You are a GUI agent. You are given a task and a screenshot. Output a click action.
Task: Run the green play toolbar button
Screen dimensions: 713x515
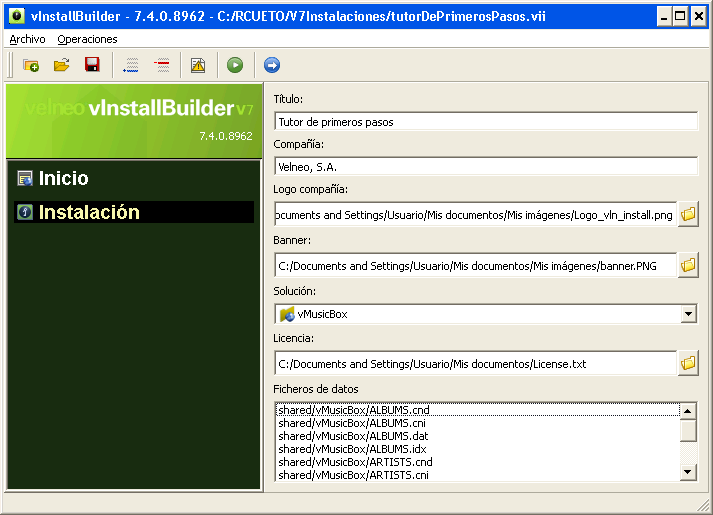[235, 65]
